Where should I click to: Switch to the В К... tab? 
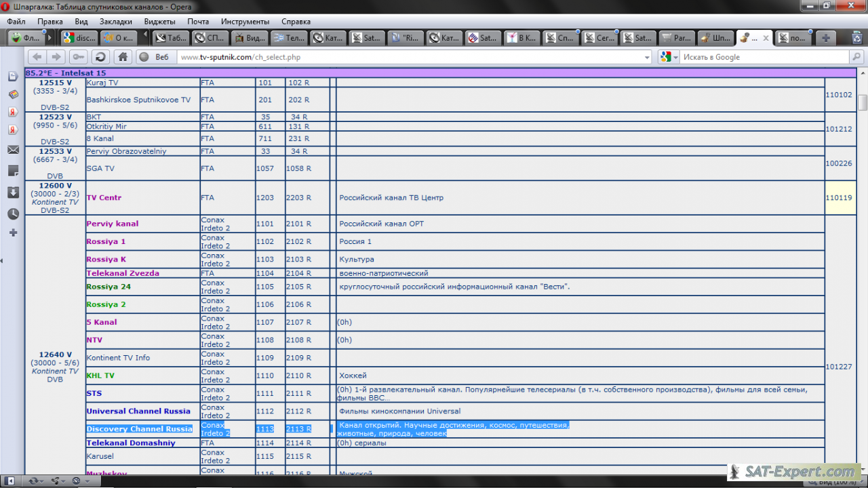point(523,38)
